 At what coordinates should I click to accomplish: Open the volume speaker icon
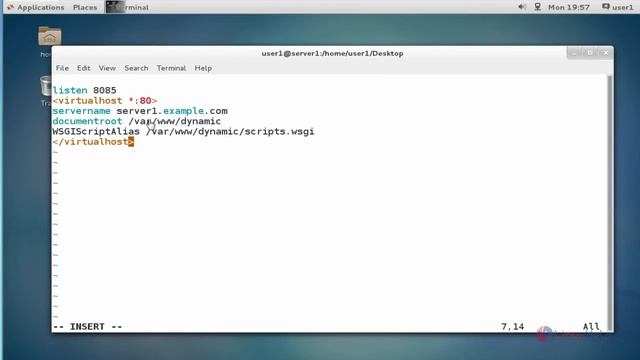pos(522,7)
